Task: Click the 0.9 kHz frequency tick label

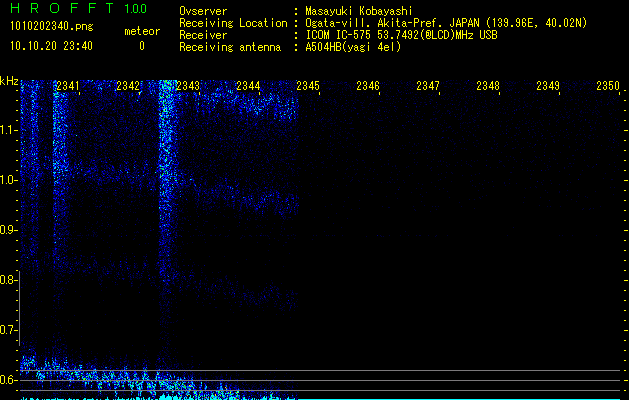Action: click(x=8, y=230)
